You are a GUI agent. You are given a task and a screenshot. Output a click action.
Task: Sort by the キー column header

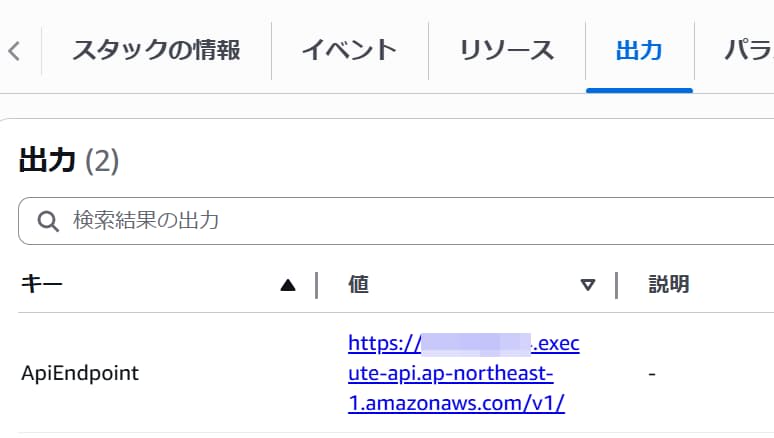point(42,285)
